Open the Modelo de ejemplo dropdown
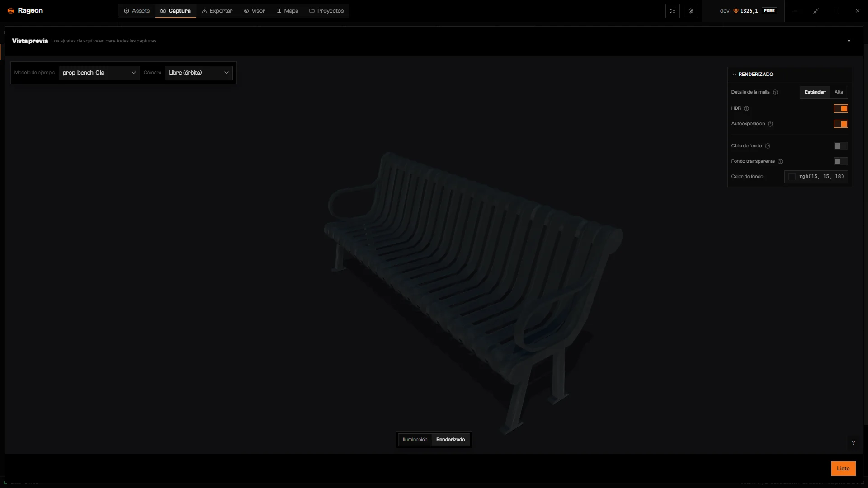Viewport: 868px width, 488px height. [x=99, y=73]
